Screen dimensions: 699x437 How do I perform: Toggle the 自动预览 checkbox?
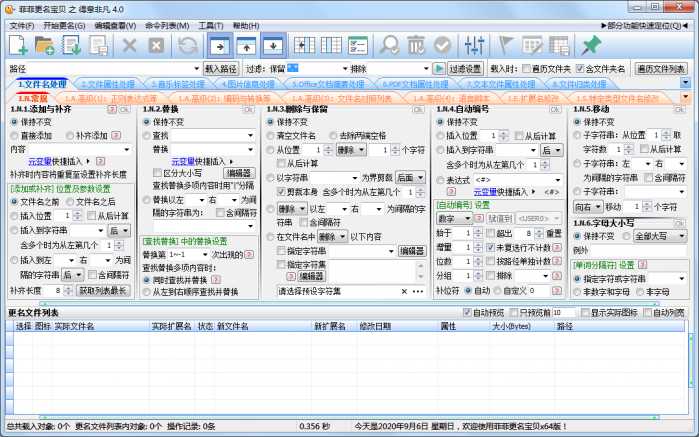tap(467, 312)
